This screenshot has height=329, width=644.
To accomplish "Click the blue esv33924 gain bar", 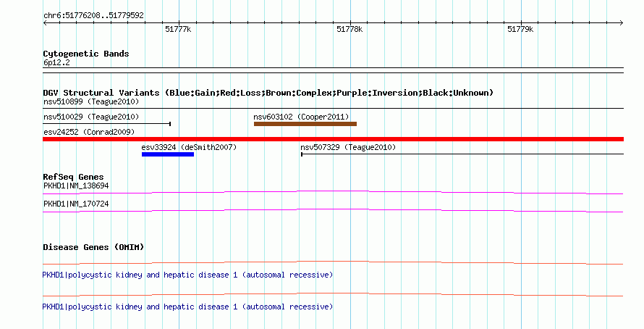I will tap(168, 154).
